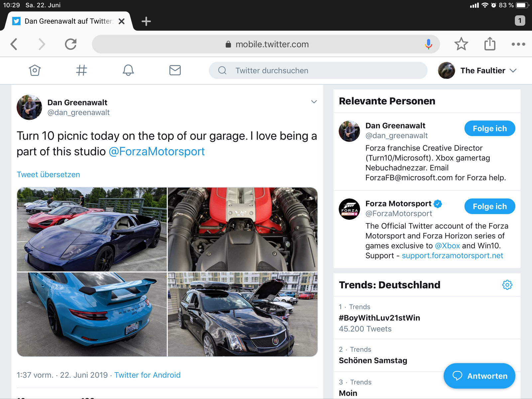Viewport: 532px width, 399px height.
Task: Open the blue Porsche GT3 photo
Action: click(x=92, y=315)
